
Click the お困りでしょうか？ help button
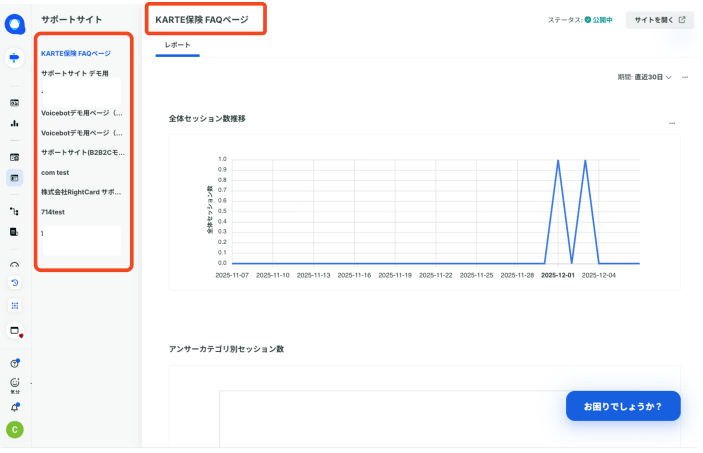[x=622, y=406]
